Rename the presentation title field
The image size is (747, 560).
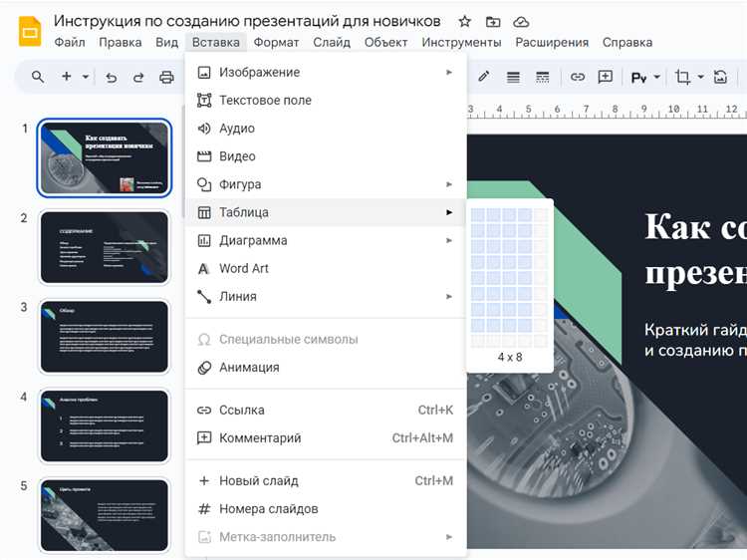247,21
